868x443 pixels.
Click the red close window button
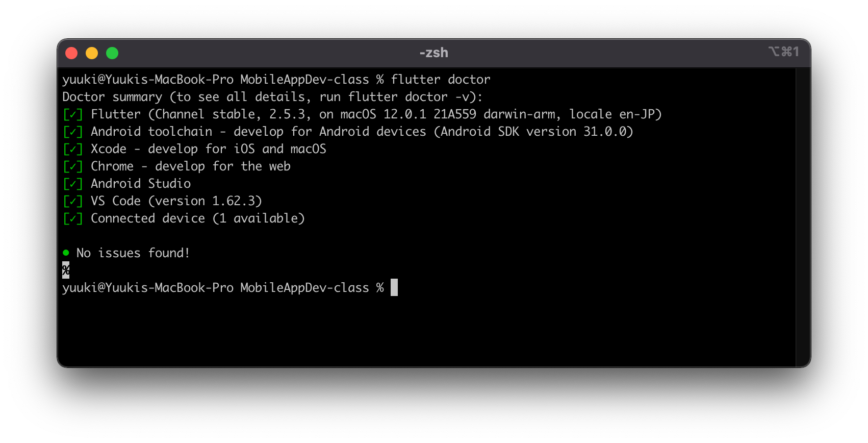pyautogui.click(x=71, y=53)
